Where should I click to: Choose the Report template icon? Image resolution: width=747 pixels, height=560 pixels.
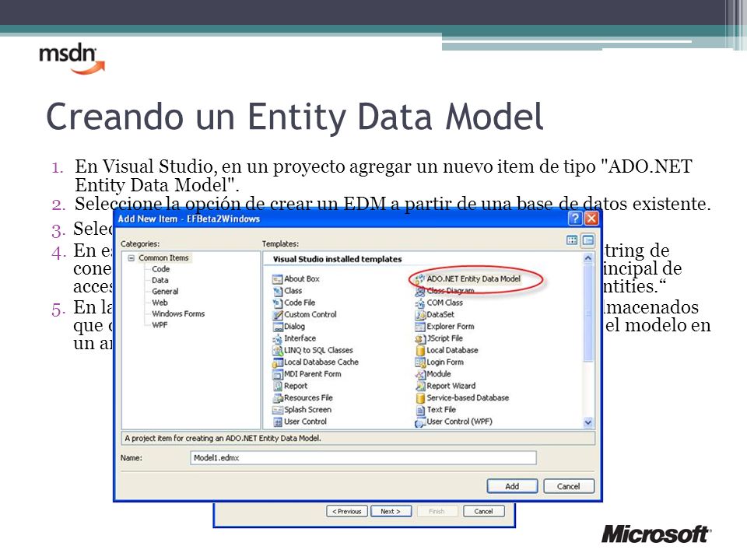(277, 387)
